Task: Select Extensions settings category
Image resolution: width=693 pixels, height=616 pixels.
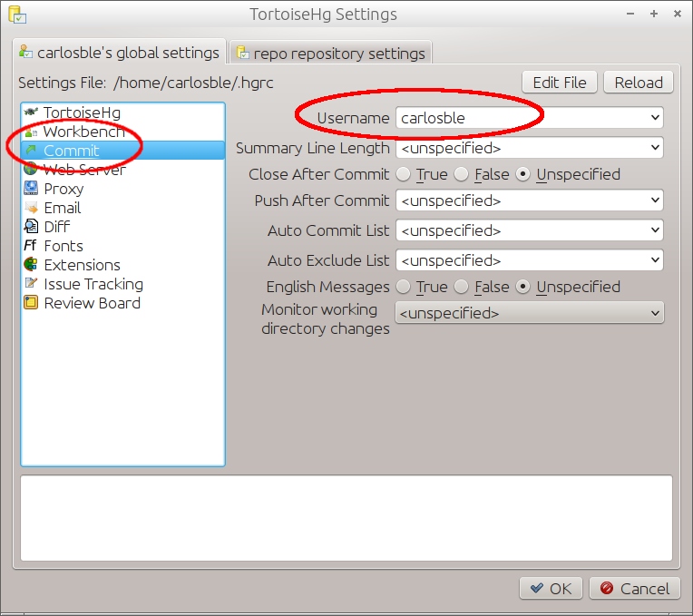Action: [122, 265]
